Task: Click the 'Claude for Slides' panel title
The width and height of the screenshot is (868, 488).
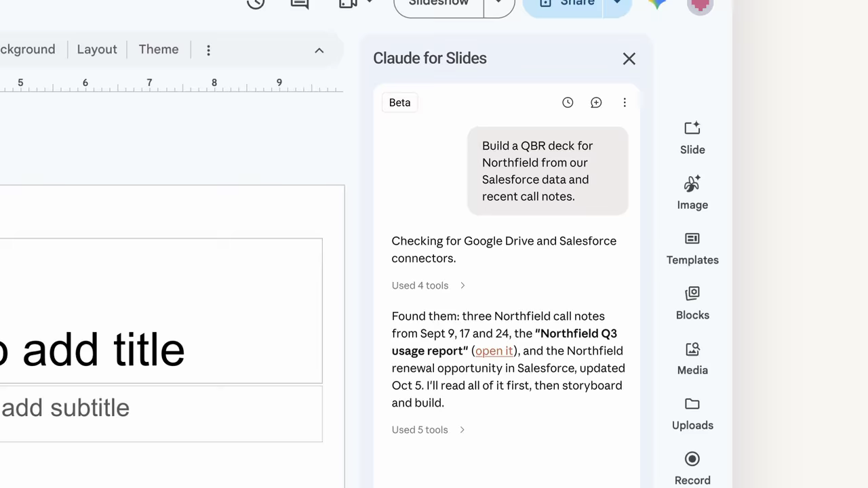Action: coord(430,58)
